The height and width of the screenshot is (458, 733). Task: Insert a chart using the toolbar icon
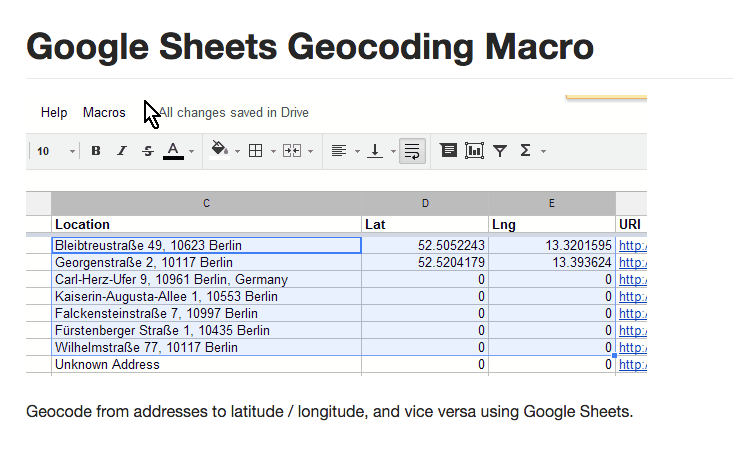point(474,150)
